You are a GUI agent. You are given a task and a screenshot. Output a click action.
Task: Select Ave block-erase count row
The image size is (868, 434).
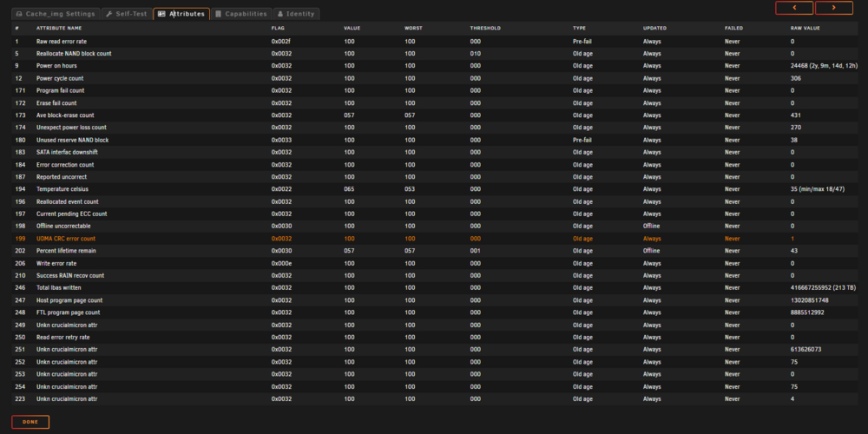point(435,115)
